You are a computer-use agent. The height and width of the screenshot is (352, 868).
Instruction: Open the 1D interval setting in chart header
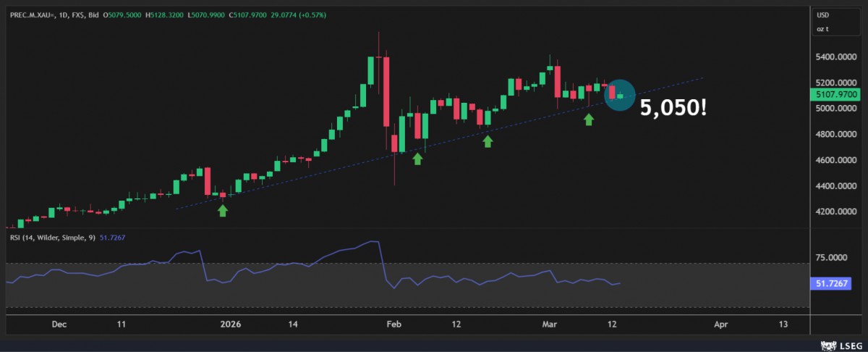click(60, 14)
